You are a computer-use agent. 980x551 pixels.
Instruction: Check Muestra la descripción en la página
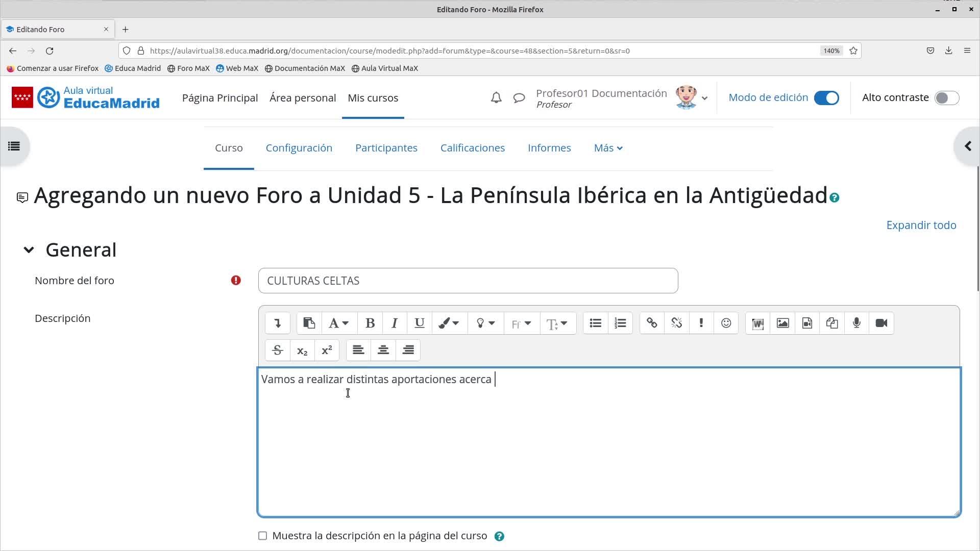coord(262,536)
